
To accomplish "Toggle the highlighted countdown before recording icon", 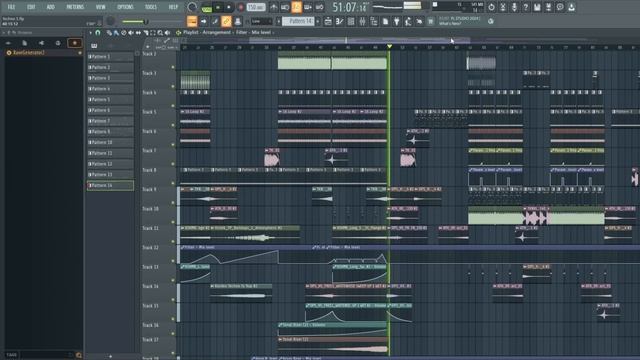I will (x=296, y=7).
